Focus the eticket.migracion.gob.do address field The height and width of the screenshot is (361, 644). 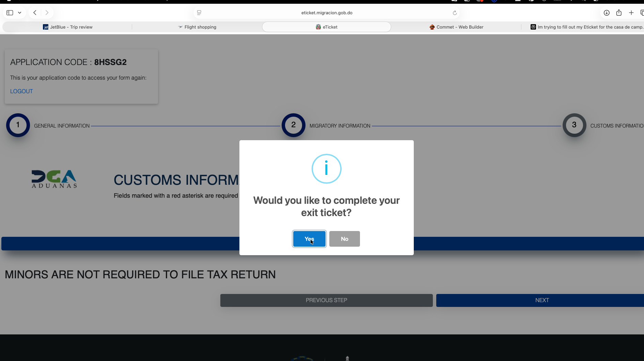tap(327, 13)
